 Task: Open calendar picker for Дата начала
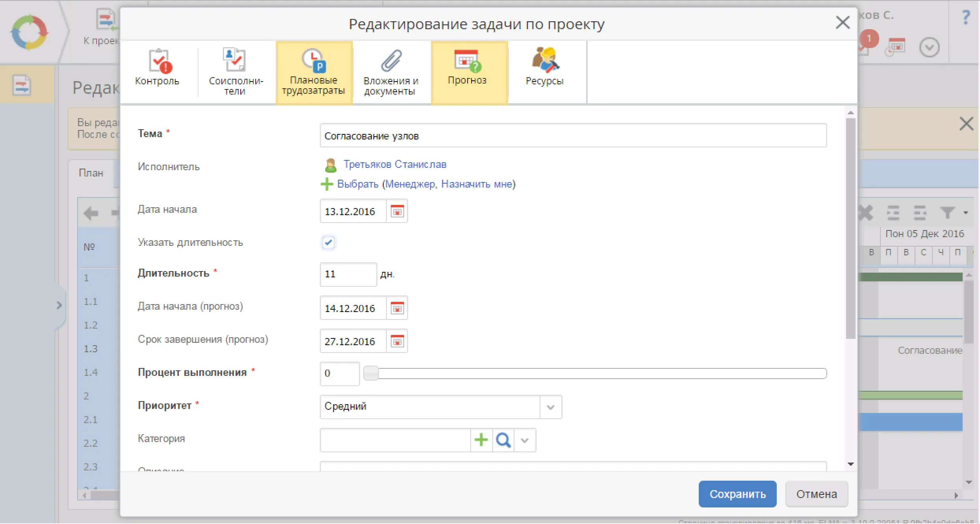pos(397,212)
